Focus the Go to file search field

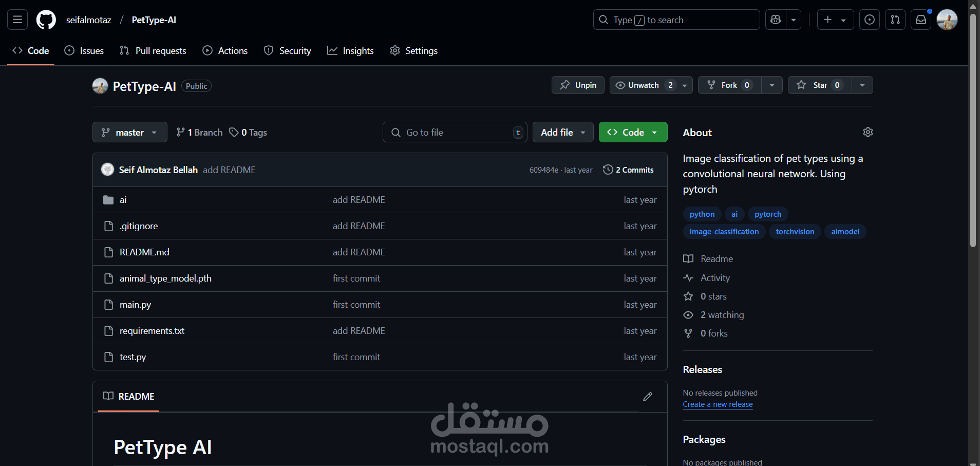pos(455,132)
